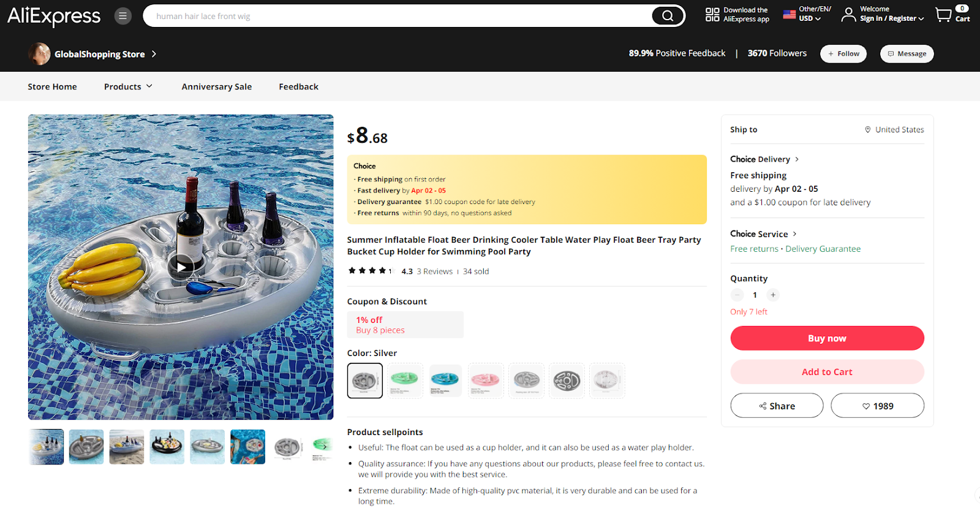980x508 pixels.
Task: Select first thumbnail with wine bottles
Action: point(46,447)
